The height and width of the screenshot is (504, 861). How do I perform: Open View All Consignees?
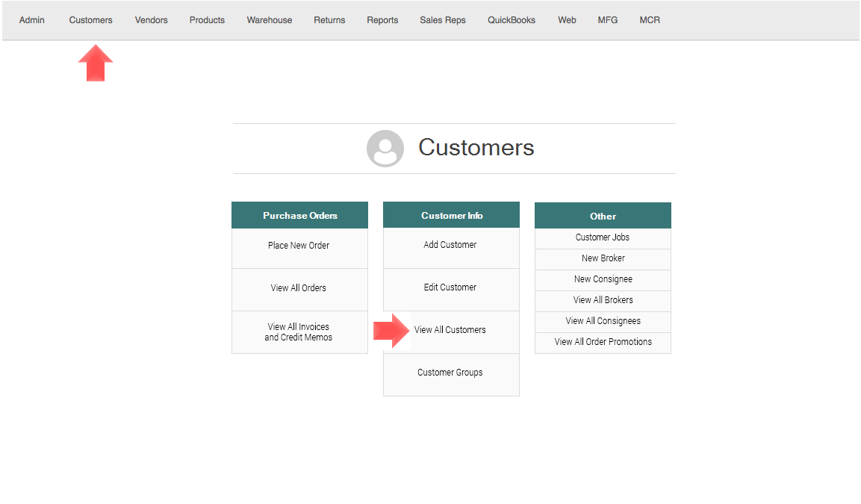click(603, 321)
